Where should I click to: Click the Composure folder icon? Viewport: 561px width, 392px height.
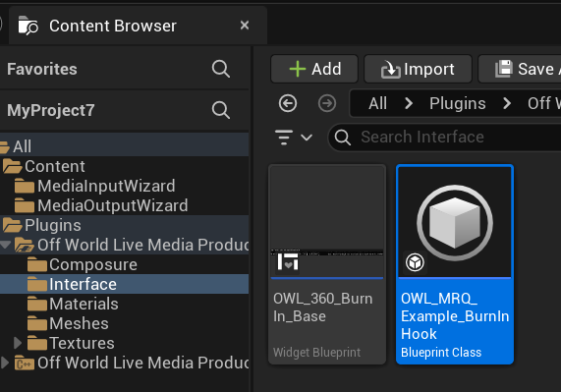click(x=37, y=264)
